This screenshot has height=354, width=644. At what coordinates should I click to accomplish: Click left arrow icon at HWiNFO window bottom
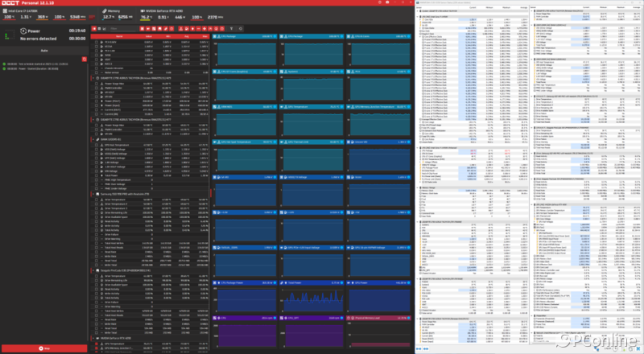click(419, 348)
